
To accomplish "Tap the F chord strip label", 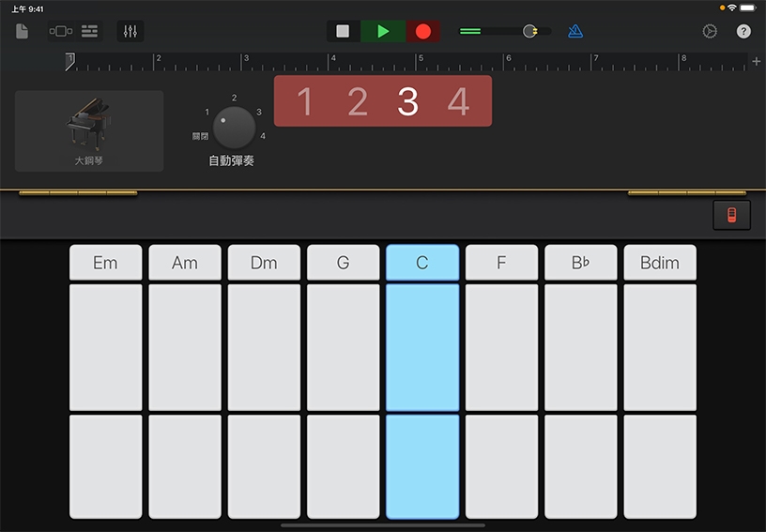I will [501, 263].
